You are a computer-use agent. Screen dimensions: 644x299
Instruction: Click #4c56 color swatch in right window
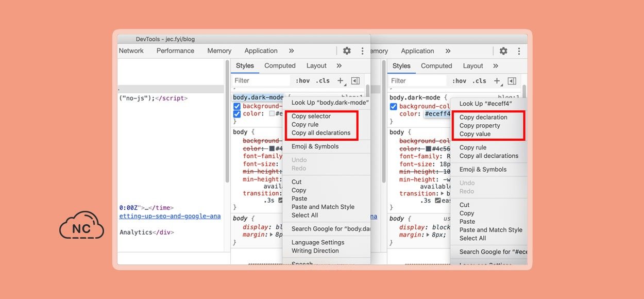point(428,148)
